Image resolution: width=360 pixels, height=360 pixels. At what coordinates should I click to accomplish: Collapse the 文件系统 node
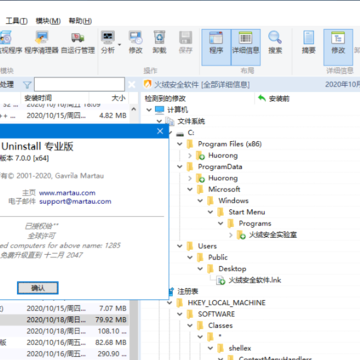(159, 121)
